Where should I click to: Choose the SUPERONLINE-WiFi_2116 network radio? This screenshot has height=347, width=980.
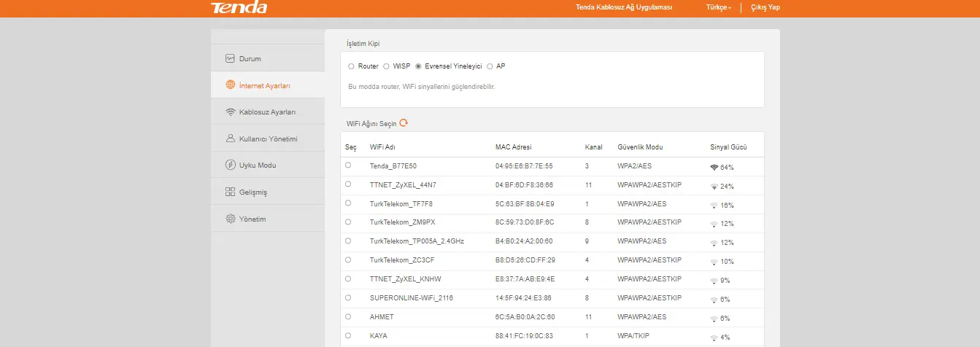[348, 297]
